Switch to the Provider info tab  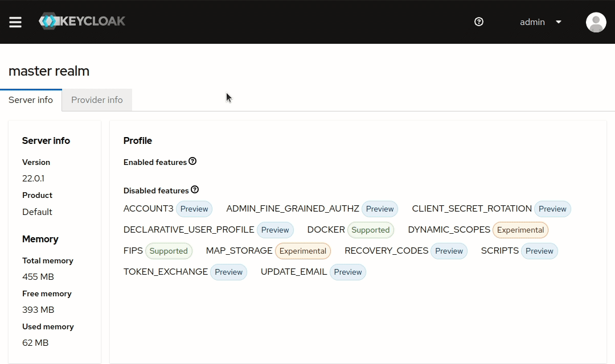point(97,100)
